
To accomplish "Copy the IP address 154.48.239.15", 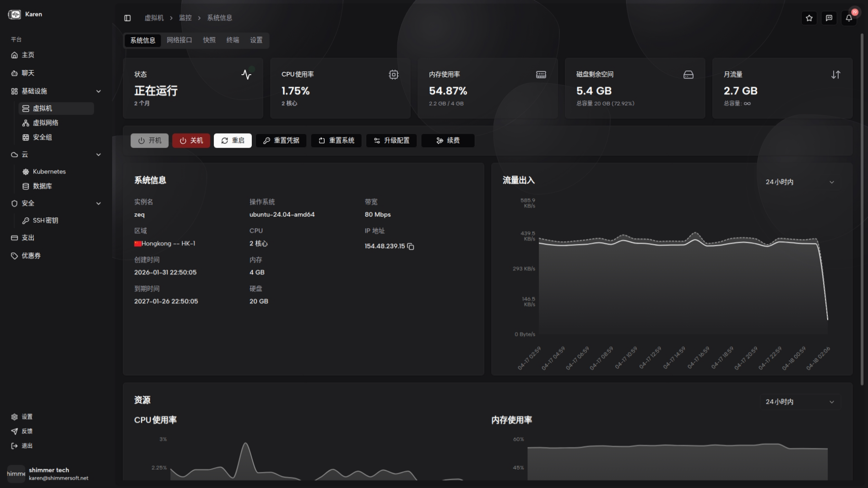I will point(410,247).
